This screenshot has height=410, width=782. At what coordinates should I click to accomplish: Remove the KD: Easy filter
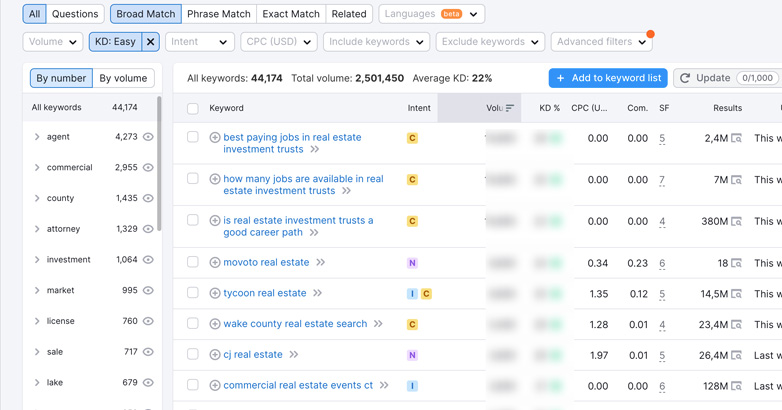tap(151, 42)
